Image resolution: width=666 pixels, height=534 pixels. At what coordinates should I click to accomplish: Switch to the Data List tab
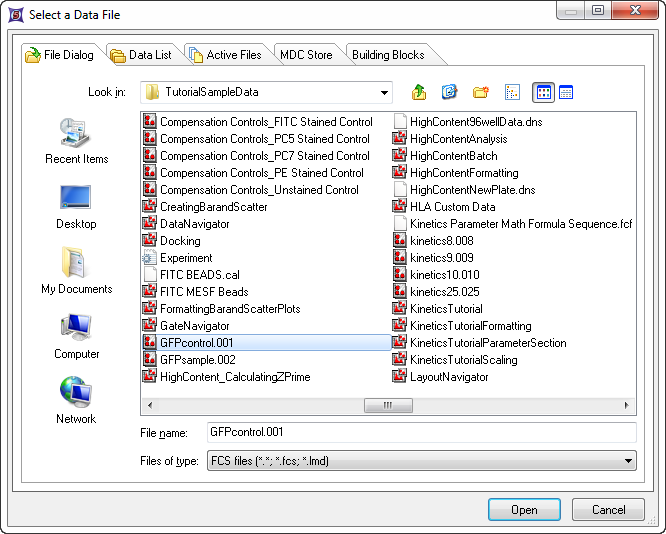click(x=142, y=55)
